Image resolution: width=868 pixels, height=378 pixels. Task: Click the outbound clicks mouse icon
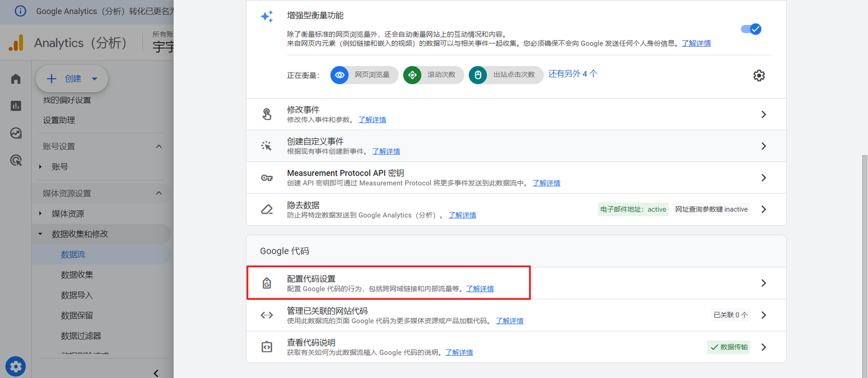[x=478, y=75]
